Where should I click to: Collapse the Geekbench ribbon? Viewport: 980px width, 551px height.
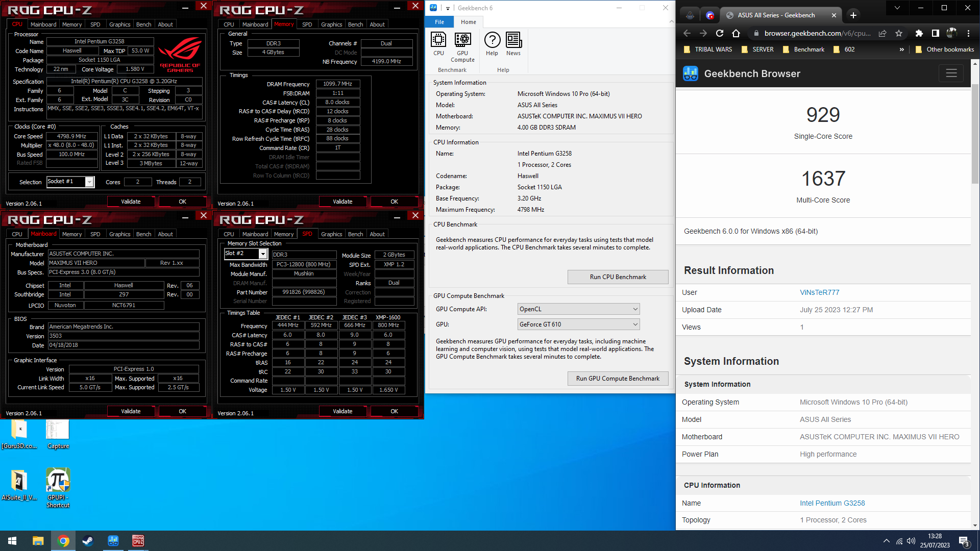671,21
